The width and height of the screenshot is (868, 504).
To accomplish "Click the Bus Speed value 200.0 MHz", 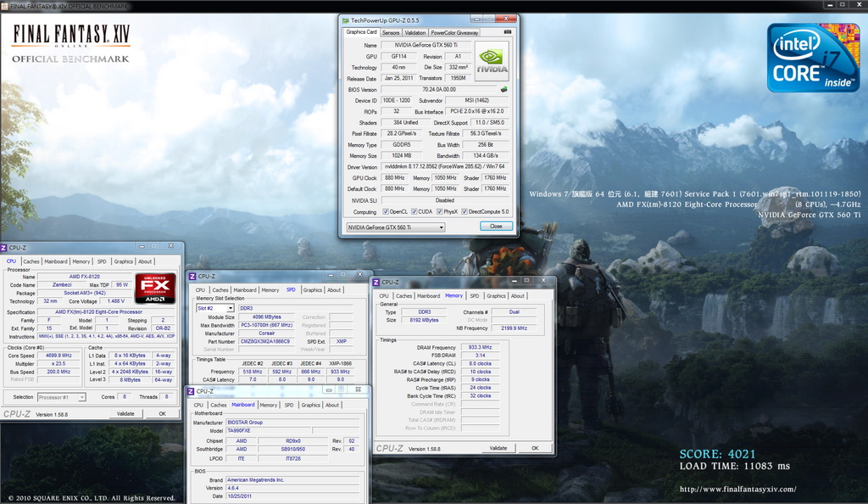I will pyautogui.click(x=58, y=372).
